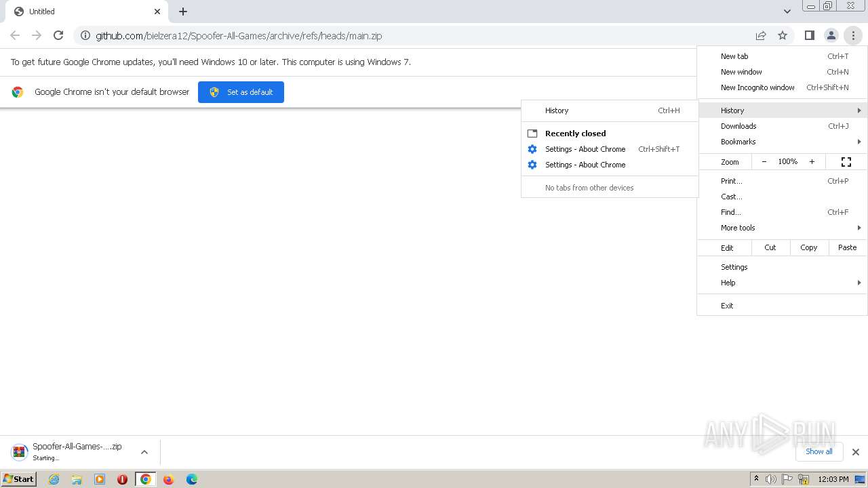Image resolution: width=868 pixels, height=488 pixels.
Task: Open History page from submenu
Action: pyautogui.click(x=610, y=110)
